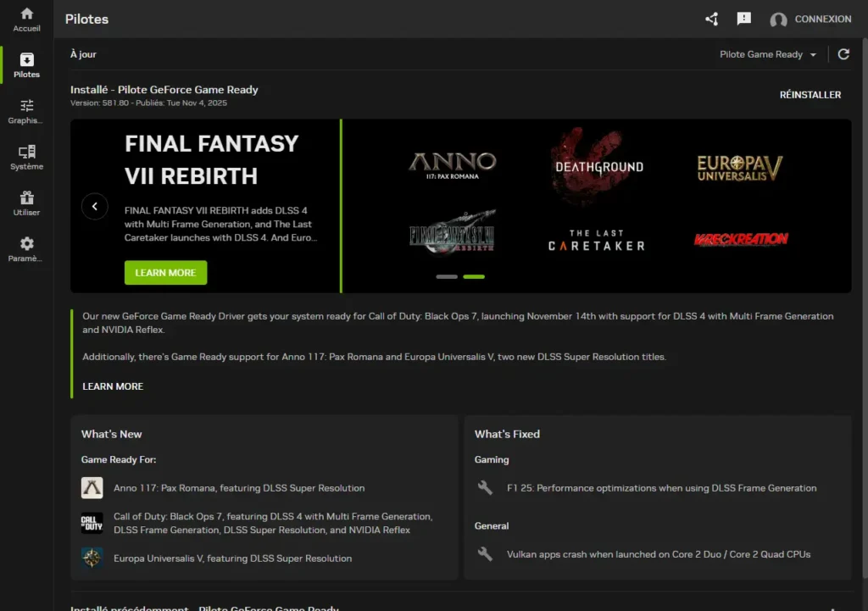868x611 pixels.
Task: Open Graphismes settings in sidebar
Action: click(27, 111)
